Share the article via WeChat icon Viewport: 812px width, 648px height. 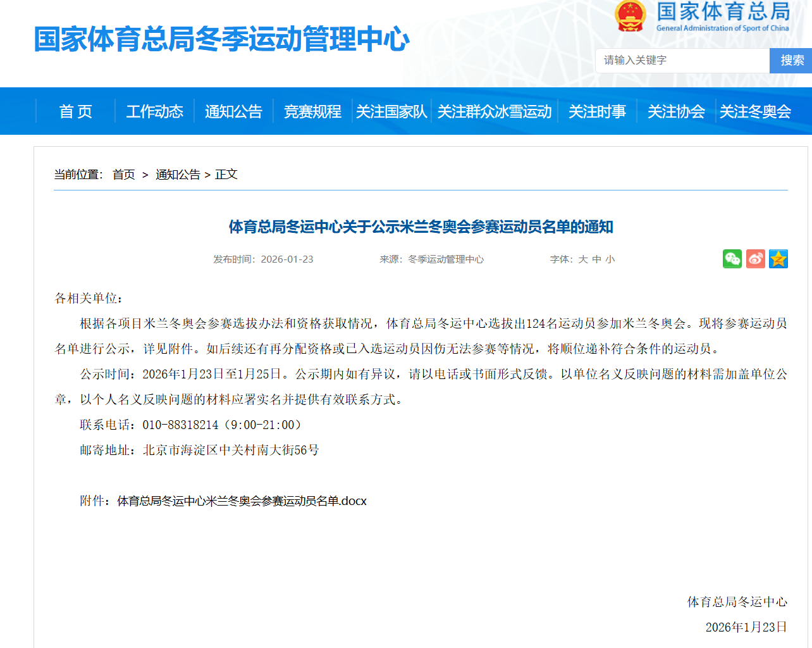tap(732, 258)
